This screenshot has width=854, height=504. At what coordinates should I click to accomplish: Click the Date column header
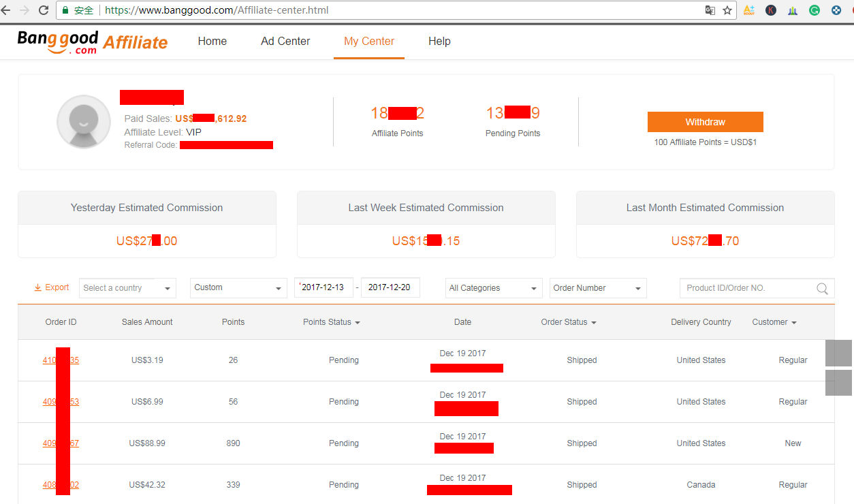pyautogui.click(x=462, y=322)
